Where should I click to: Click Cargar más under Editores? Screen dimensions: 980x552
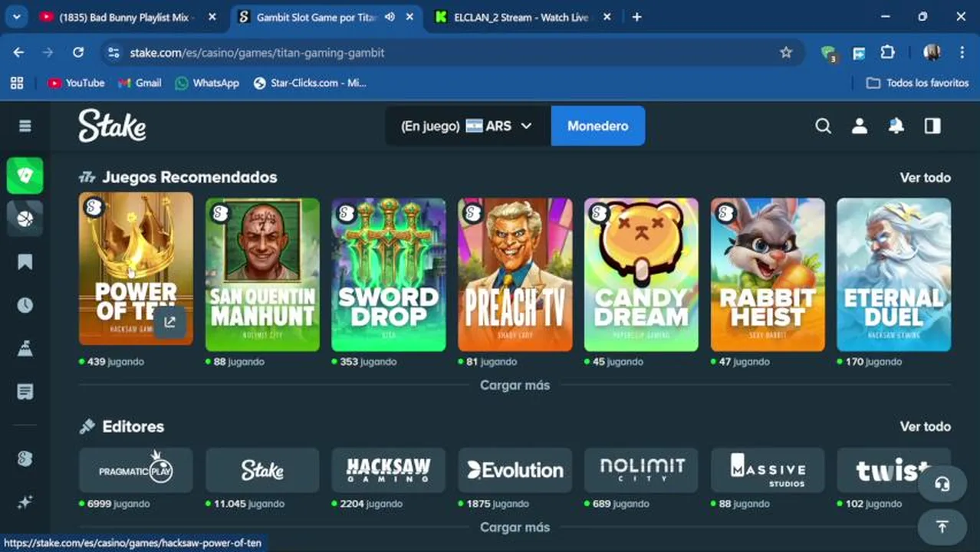(515, 527)
